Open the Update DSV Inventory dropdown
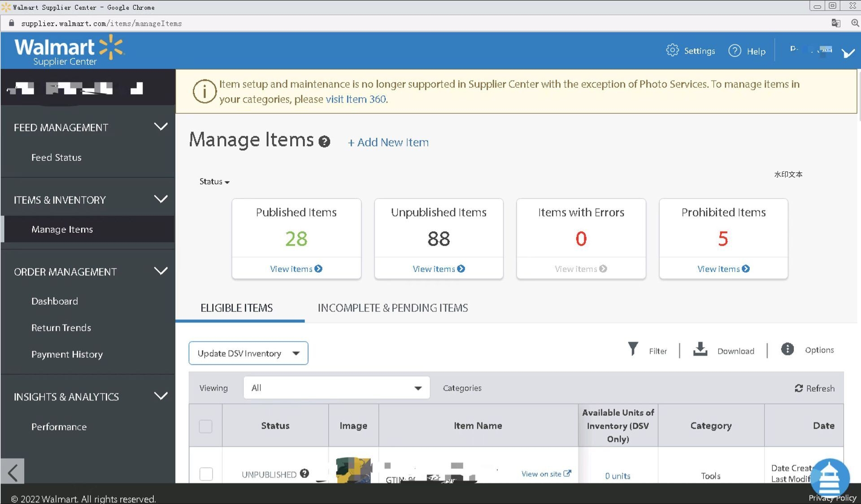The image size is (861, 504). (x=248, y=353)
